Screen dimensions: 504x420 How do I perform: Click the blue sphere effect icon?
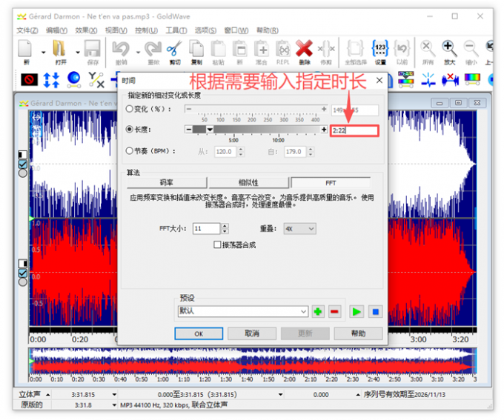(x=73, y=80)
